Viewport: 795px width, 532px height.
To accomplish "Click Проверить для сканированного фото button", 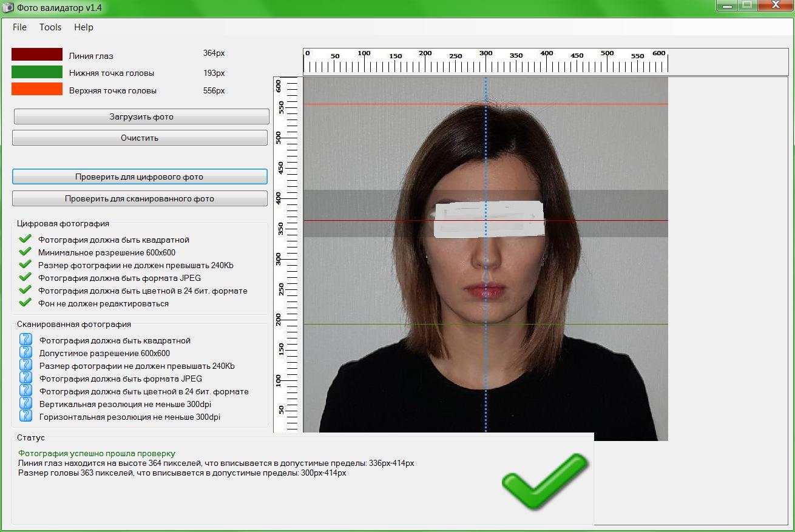I will pyautogui.click(x=140, y=198).
